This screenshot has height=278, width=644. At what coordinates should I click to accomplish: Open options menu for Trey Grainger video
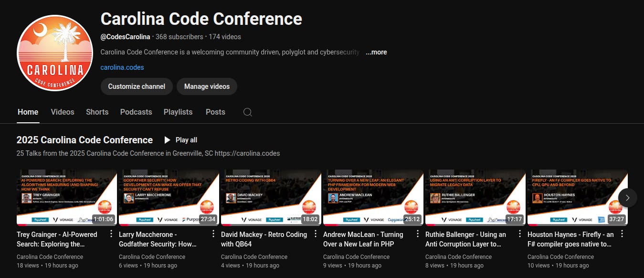(111, 234)
